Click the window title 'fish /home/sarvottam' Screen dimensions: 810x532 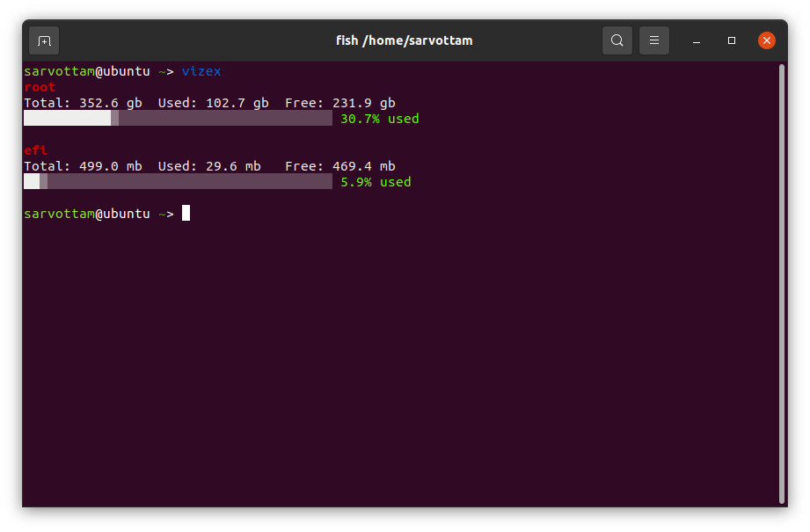405,40
